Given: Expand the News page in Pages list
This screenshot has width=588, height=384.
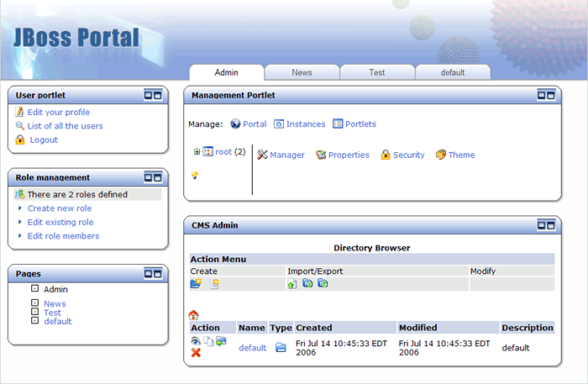Looking at the screenshot, I should [x=34, y=302].
